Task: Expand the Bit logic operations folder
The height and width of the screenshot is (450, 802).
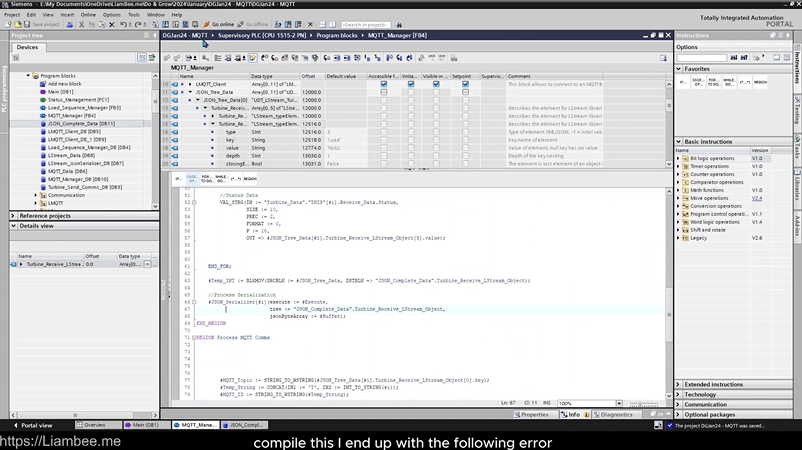Action: (679, 158)
